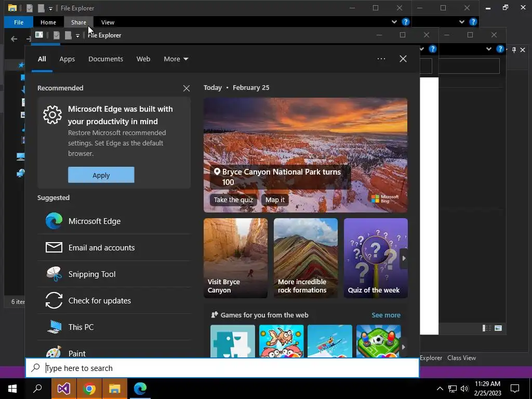Screen dimensions: 532x399
Task: Open quick access toolbar dropdown in second File Explorer
Action: tap(77, 35)
